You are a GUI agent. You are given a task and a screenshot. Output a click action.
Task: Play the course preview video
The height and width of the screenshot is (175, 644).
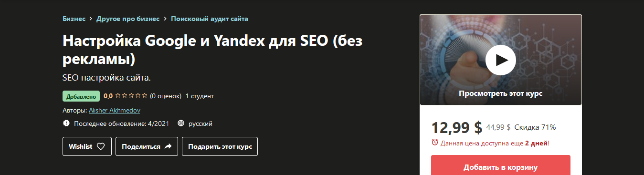500,60
